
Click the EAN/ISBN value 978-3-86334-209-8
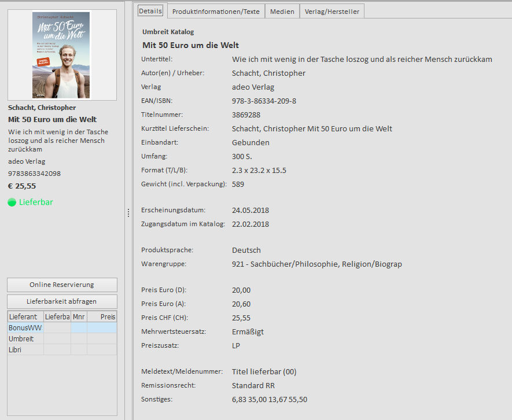pos(264,101)
